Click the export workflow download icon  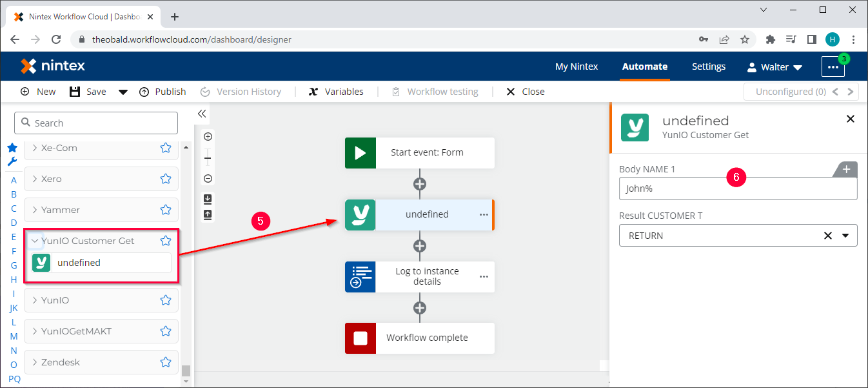pos(208,199)
